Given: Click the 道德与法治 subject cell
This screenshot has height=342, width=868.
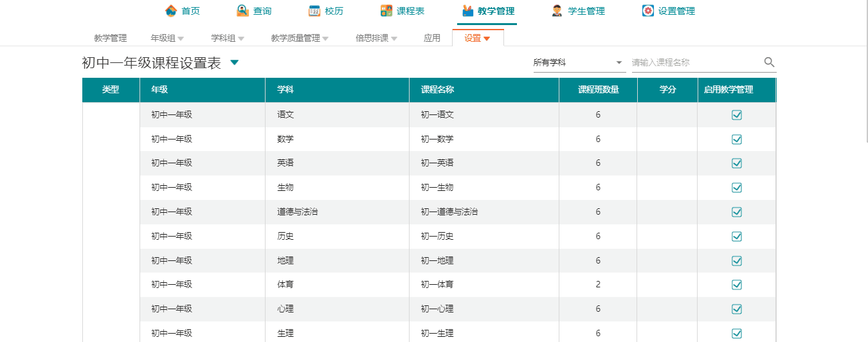Looking at the screenshot, I should click(337, 212).
